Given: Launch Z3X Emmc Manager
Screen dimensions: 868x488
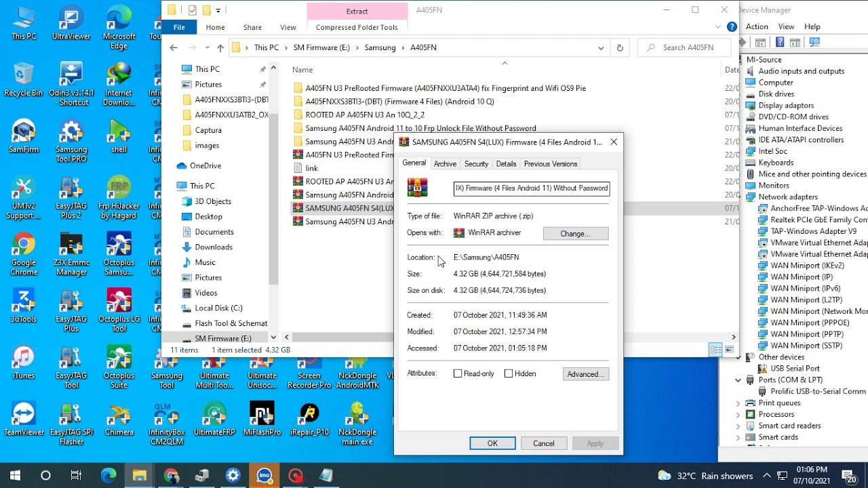Looking at the screenshot, I should click(x=71, y=256).
